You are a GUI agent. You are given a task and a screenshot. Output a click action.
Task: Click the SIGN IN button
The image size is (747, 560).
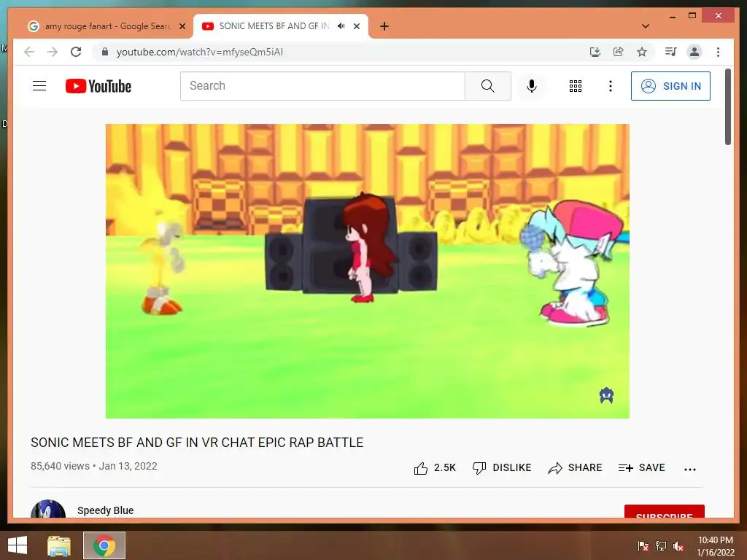point(670,86)
